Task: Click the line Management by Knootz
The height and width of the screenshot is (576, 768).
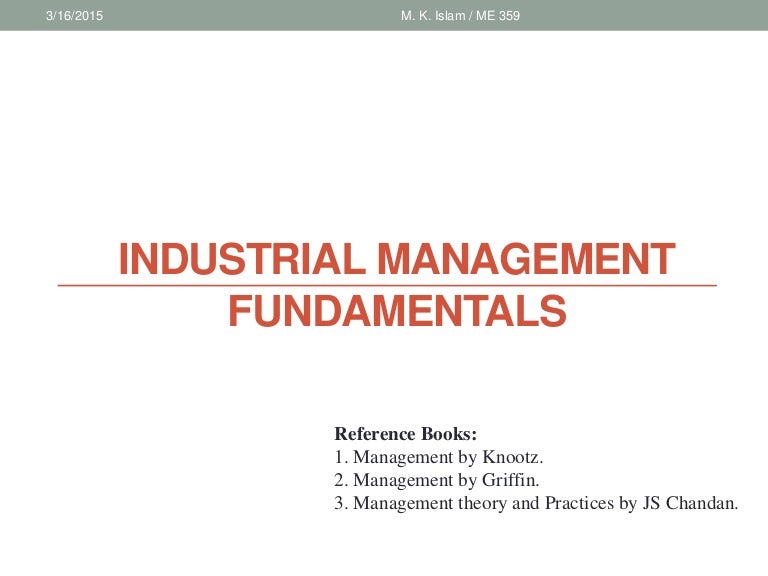Action: click(x=438, y=457)
